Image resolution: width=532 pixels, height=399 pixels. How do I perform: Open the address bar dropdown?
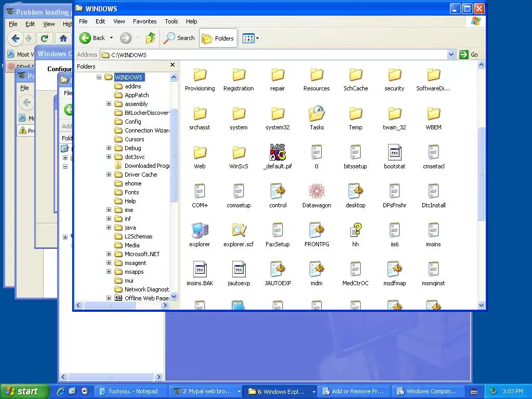(x=451, y=55)
